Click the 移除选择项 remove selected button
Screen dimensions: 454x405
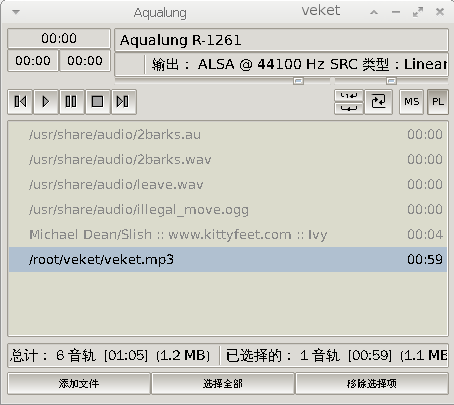click(x=372, y=384)
